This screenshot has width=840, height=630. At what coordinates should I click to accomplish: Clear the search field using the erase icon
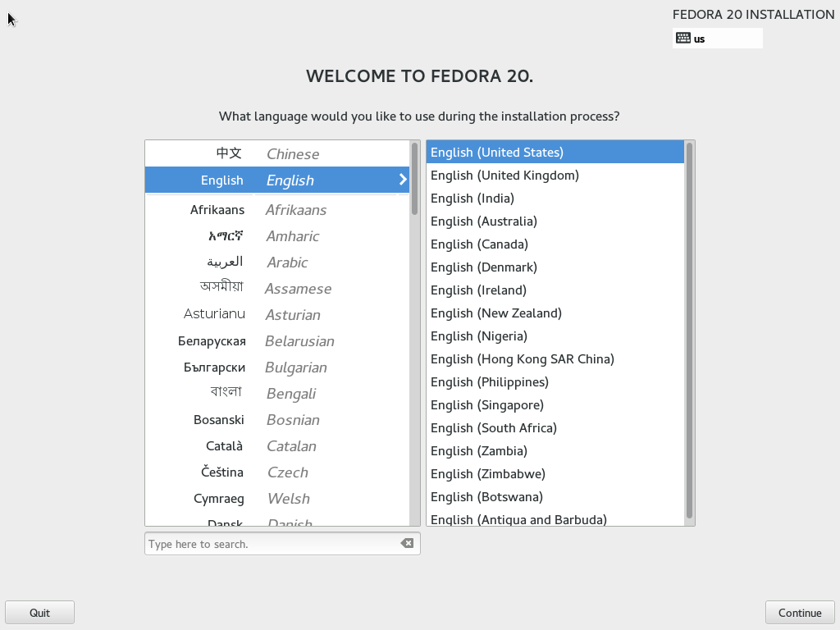pyautogui.click(x=407, y=543)
